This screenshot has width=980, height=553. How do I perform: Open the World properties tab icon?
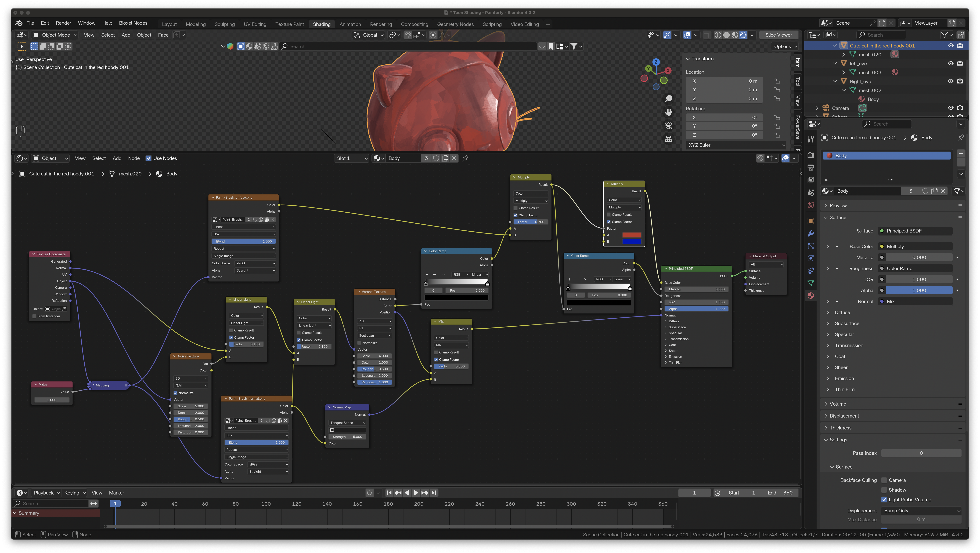pyautogui.click(x=811, y=205)
